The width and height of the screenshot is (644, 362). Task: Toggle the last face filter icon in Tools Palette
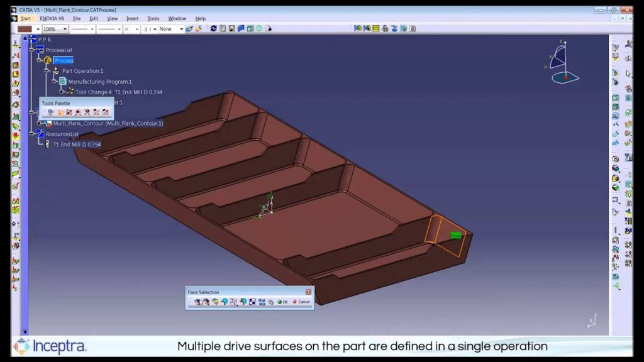pyautogui.click(x=105, y=111)
